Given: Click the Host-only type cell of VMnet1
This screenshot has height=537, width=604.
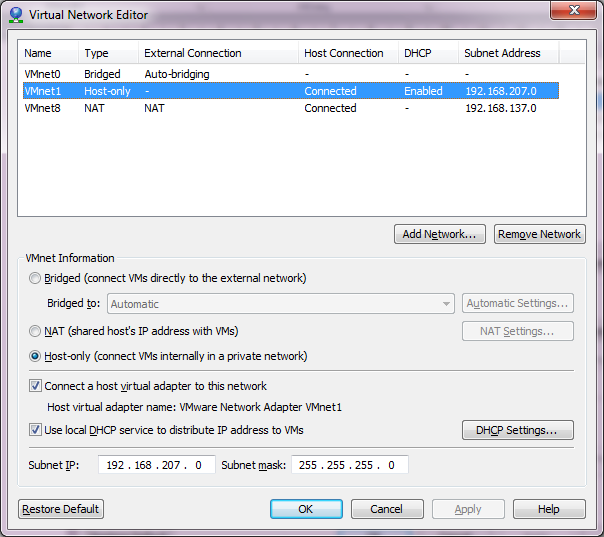Looking at the screenshot, I should [x=107, y=91].
